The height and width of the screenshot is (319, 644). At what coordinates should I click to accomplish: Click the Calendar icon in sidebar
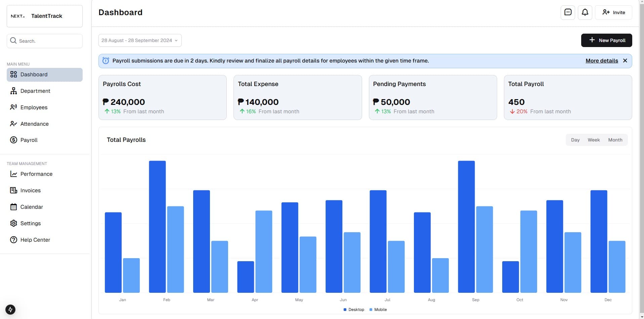pos(13,207)
